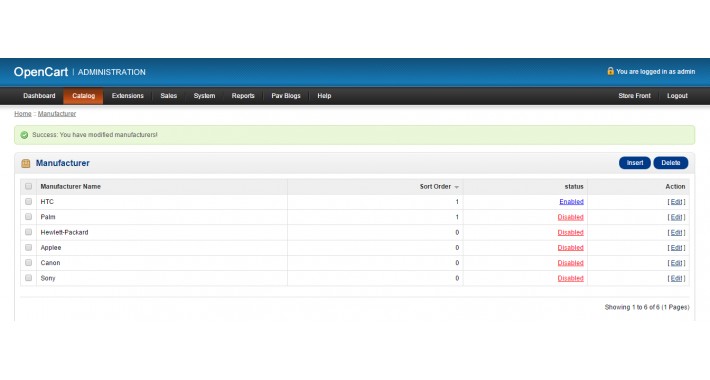Click the 'Showing 1 to 6 of 6' pagination text
Image resolution: width=710 pixels, height=380 pixels.
647,307
